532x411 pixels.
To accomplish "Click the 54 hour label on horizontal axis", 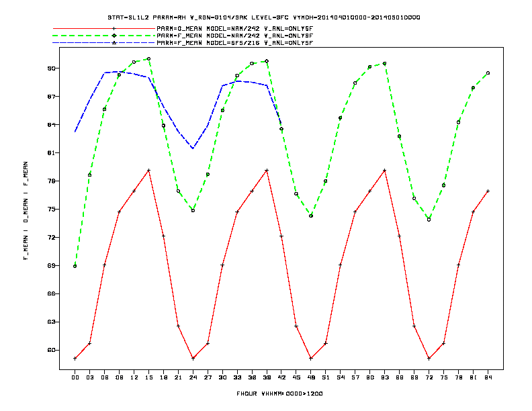I will click(341, 377).
